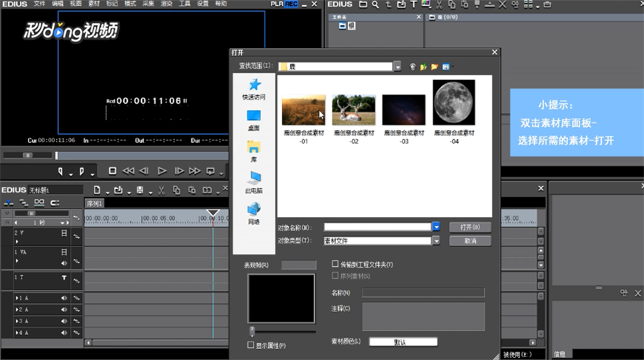Viewport: 644px width, 360px height.
Task: Open the 设置 menu
Action: coord(202,4)
